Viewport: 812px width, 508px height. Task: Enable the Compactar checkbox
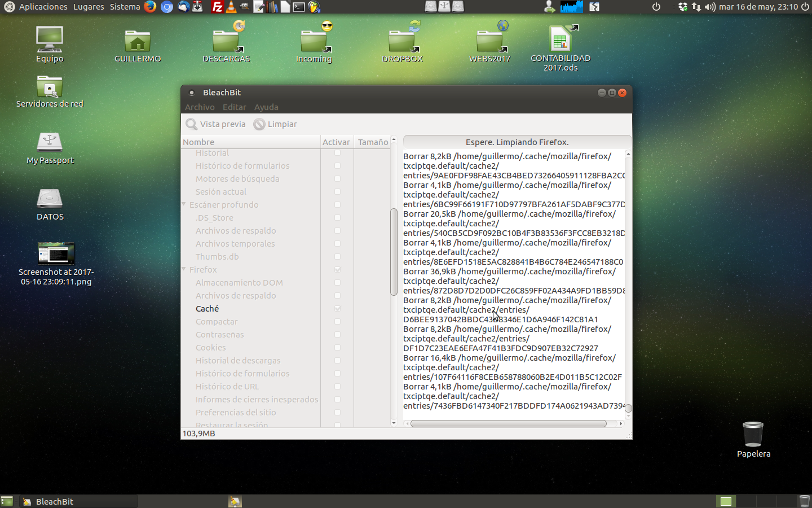point(338,322)
